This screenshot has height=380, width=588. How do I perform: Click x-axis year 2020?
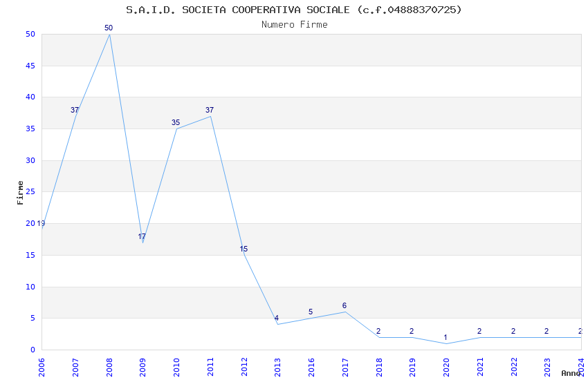[446, 368]
